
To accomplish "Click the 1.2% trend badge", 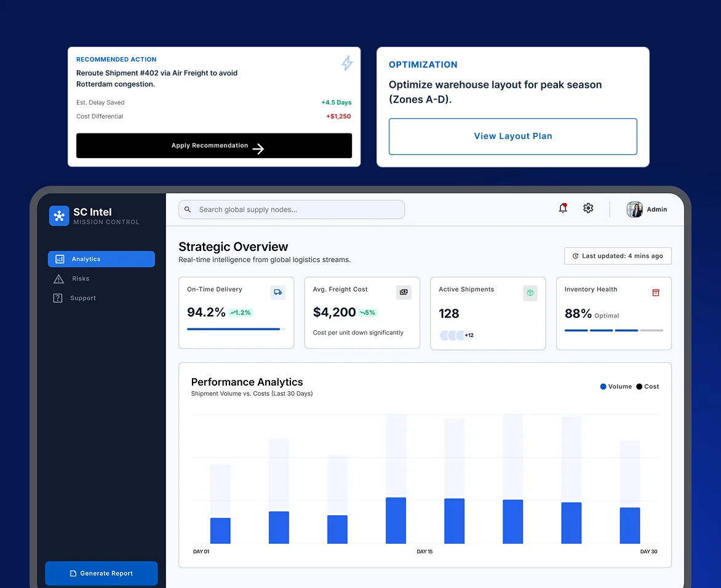I will (241, 312).
